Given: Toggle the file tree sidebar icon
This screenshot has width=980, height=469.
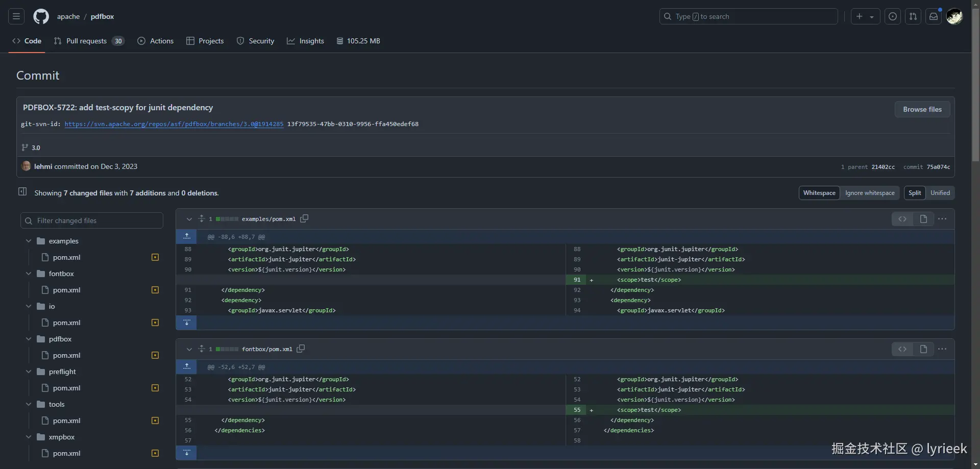Looking at the screenshot, I should (22, 191).
